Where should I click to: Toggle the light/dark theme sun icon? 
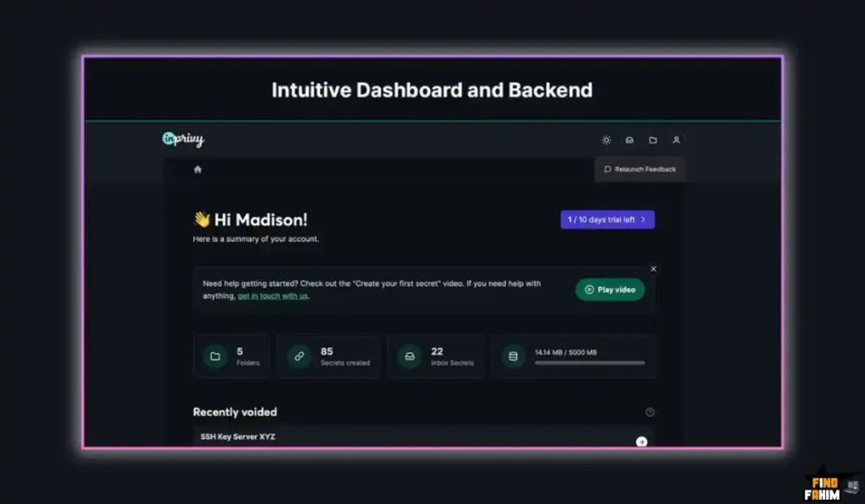tap(606, 140)
